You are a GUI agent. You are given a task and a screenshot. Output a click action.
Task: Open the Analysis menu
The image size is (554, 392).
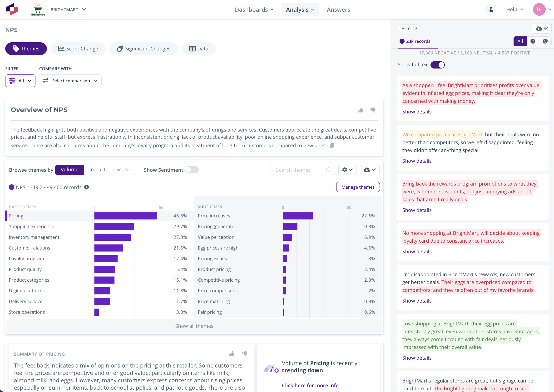tap(300, 10)
